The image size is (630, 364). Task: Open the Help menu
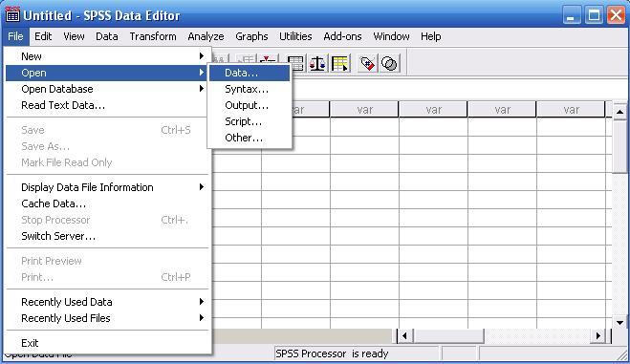coord(431,36)
